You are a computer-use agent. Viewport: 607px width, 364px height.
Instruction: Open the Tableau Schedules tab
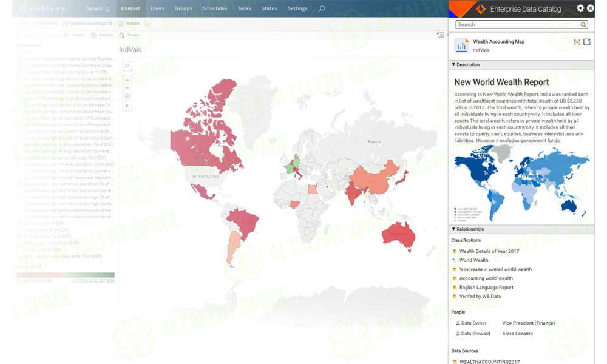pos(214,8)
